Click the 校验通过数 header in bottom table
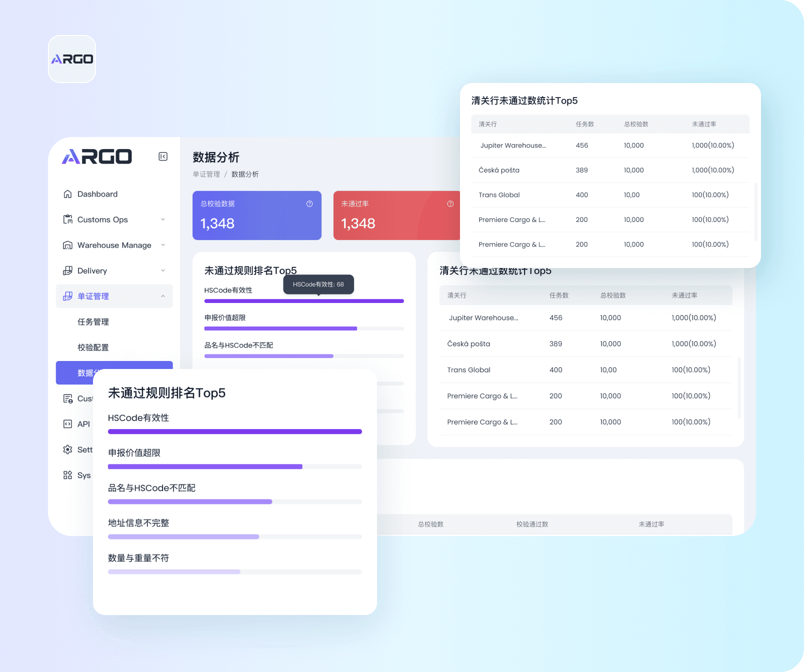This screenshot has width=805, height=672. tap(532, 524)
